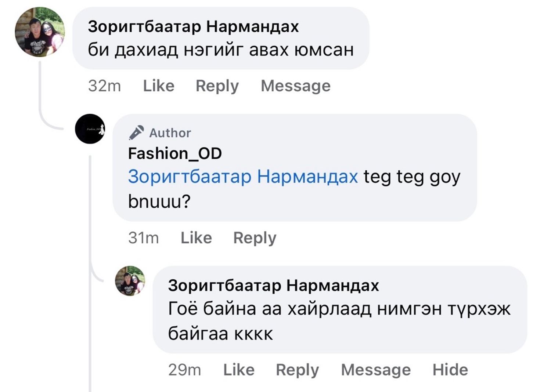Reply to the 29m comment
This screenshot has height=392, width=551.
tap(297, 370)
